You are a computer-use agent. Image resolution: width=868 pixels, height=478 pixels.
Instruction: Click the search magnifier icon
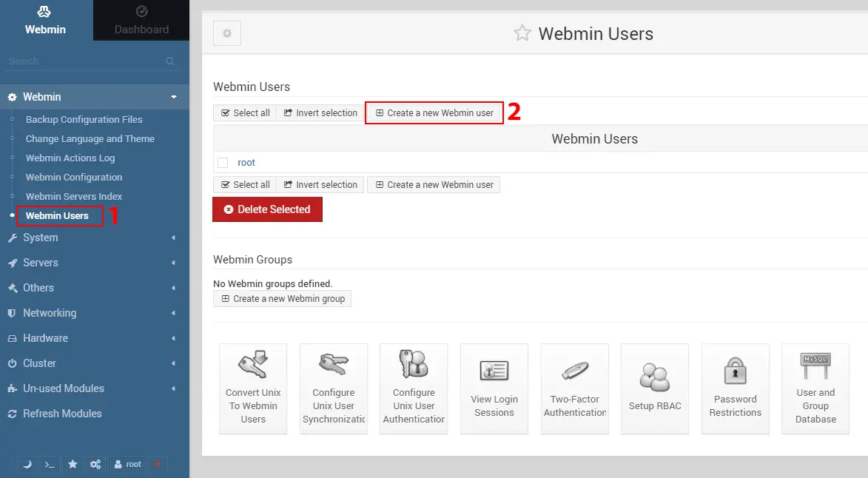pos(170,61)
